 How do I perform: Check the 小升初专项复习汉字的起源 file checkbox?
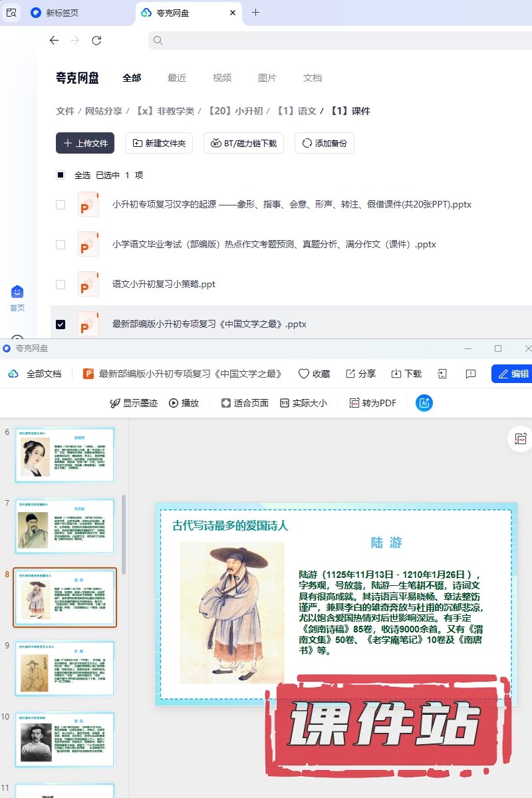pos(61,205)
